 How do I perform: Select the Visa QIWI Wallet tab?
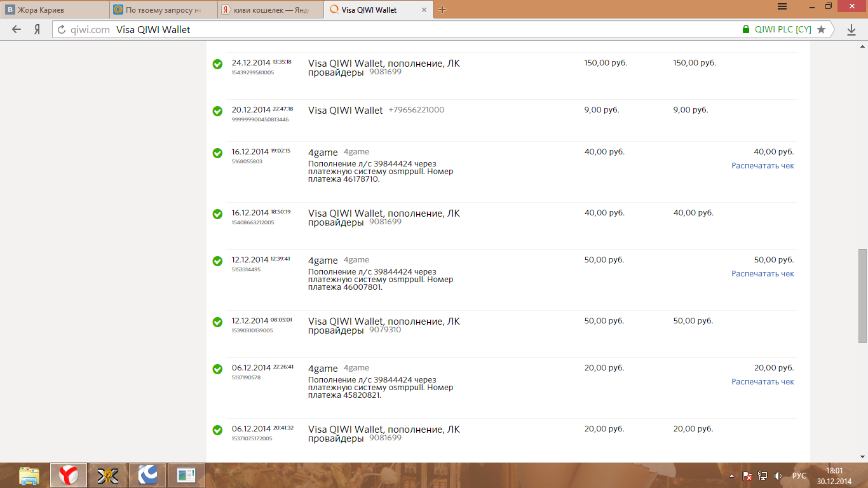(x=377, y=10)
